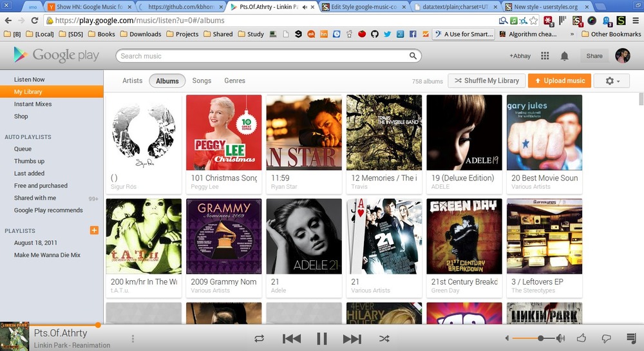Viewport: 644px width, 351px height.
Task: Open the now-playing track options menu
Action: (133, 339)
